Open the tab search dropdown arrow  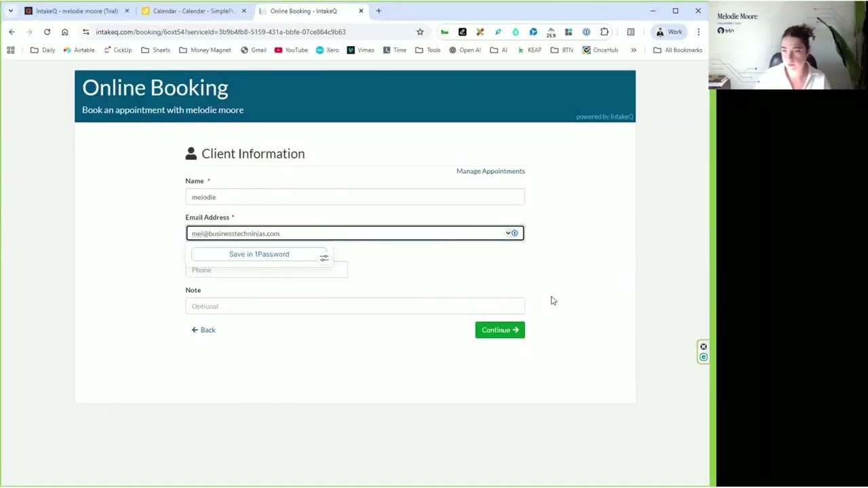point(10,11)
